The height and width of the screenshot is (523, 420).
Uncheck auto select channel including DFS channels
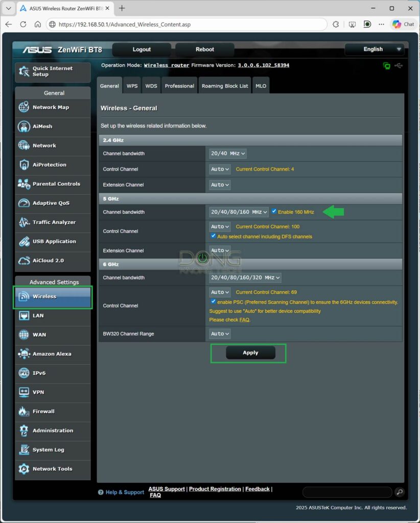213,235
